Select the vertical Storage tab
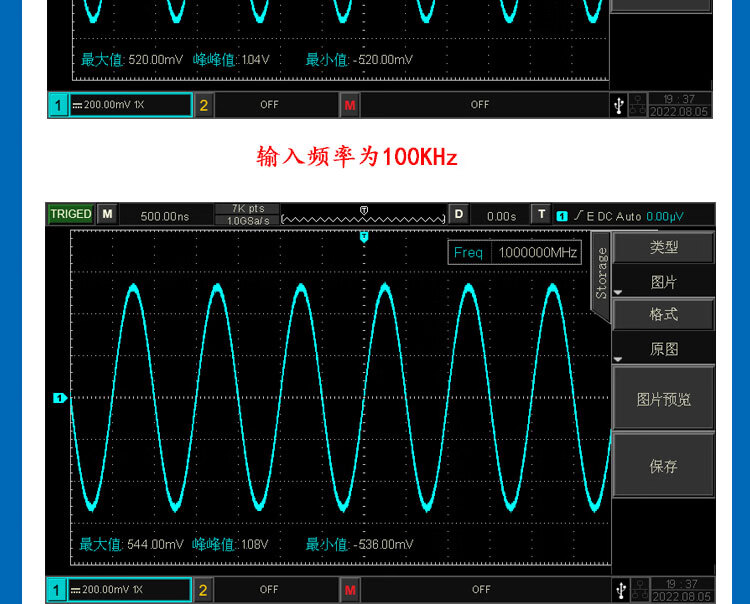This screenshot has width=750, height=604. pos(601,274)
